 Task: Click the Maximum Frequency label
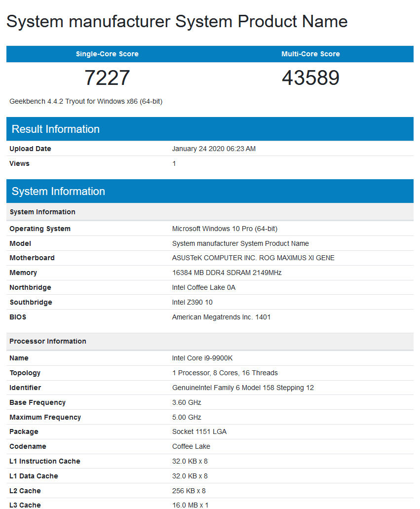(x=45, y=417)
